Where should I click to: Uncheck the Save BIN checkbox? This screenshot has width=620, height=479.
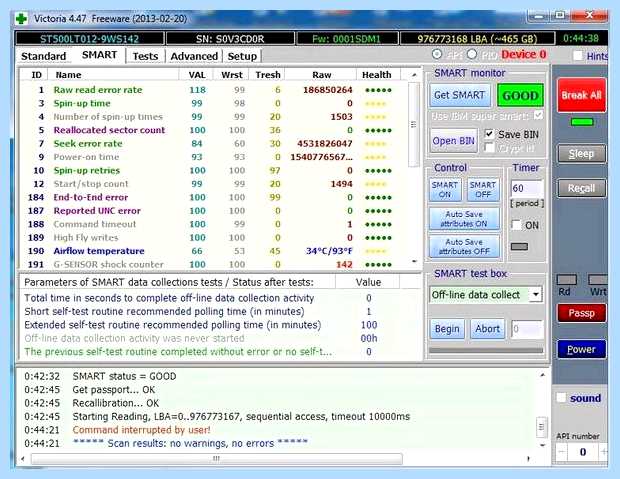pyautogui.click(x=489, y=134)
